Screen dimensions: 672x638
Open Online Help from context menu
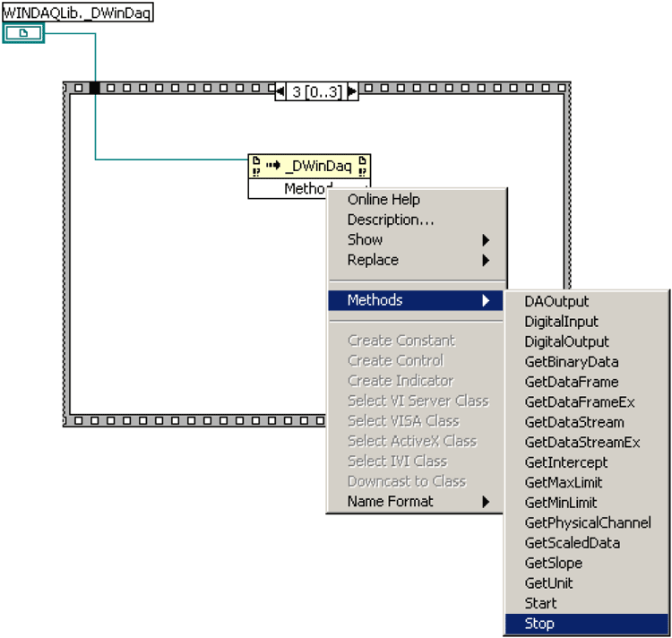[x=417, y=199]
